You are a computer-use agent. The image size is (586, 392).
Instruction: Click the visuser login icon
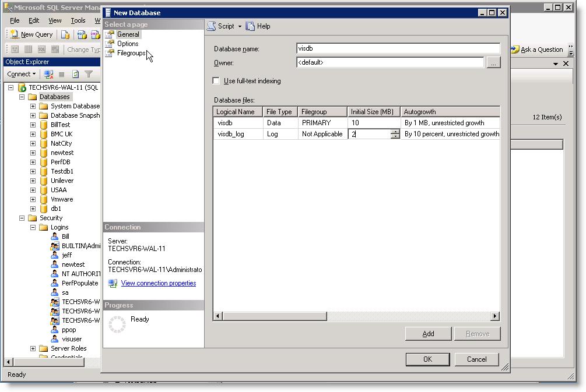[x=55, y=339]
